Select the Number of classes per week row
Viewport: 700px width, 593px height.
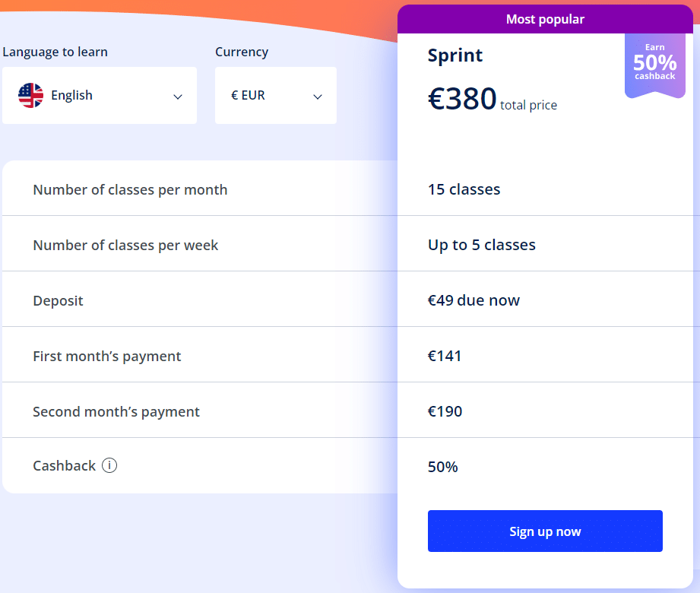tap(348, 244)
